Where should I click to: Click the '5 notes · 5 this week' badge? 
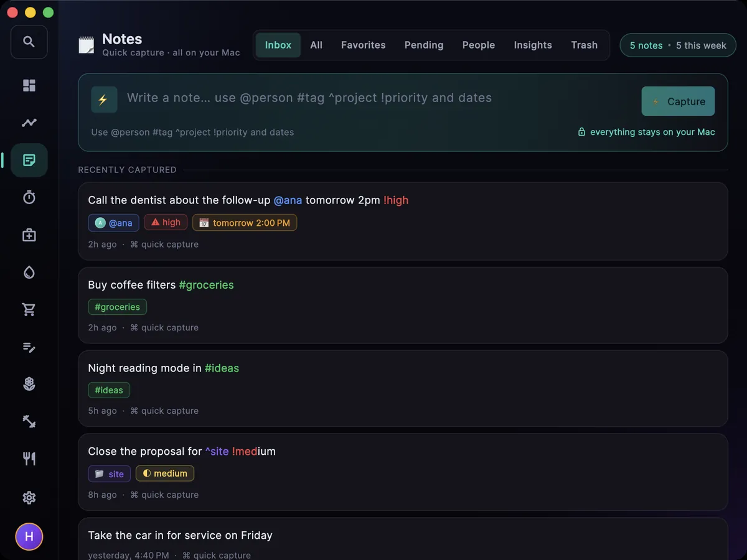[x=678, y=45]
